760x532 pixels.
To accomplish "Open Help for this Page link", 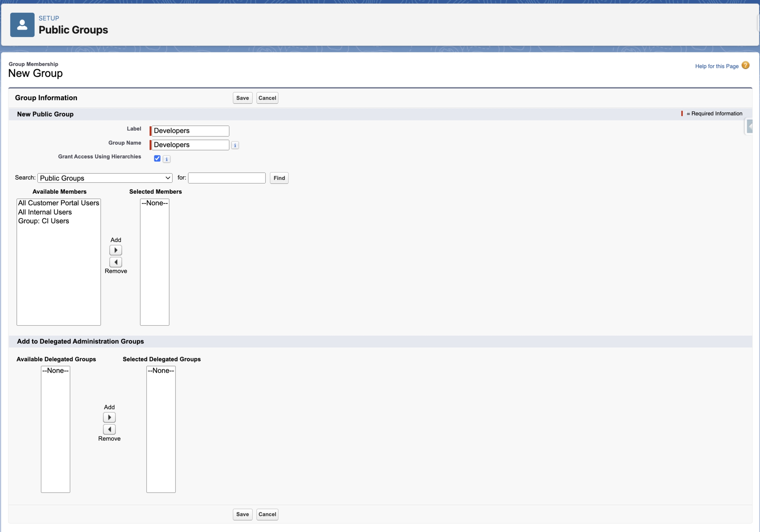I will (x=716, y=66).
